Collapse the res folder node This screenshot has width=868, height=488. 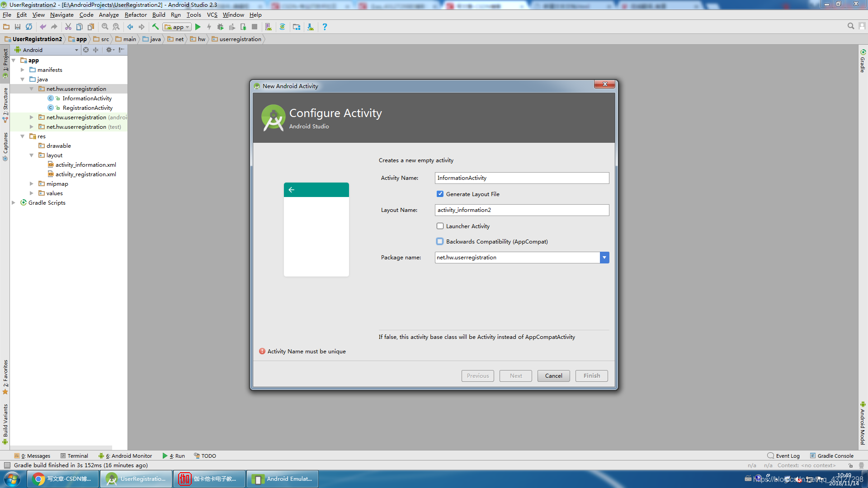(23, 136)
